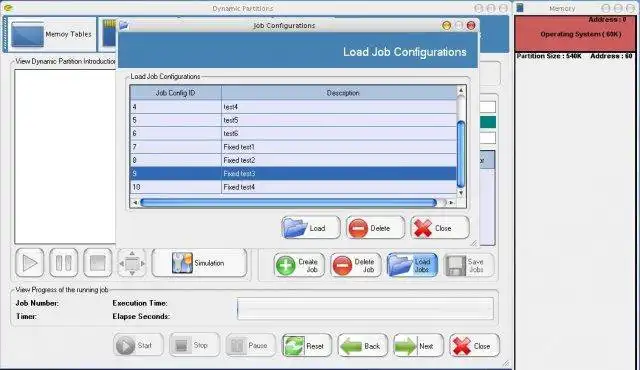Viewport: 640px width, 370px height.
Task: Select row with description test5
Action: click(x=293, y=120)
